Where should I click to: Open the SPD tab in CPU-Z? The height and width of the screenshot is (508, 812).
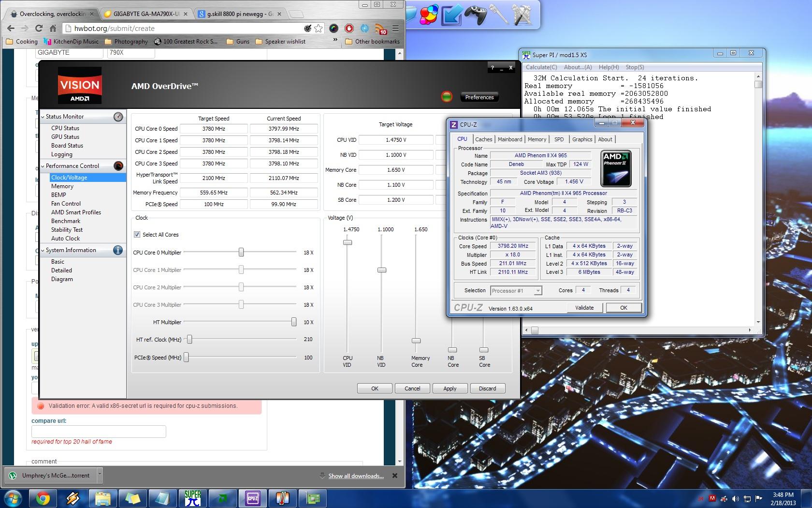click(559, 139)
